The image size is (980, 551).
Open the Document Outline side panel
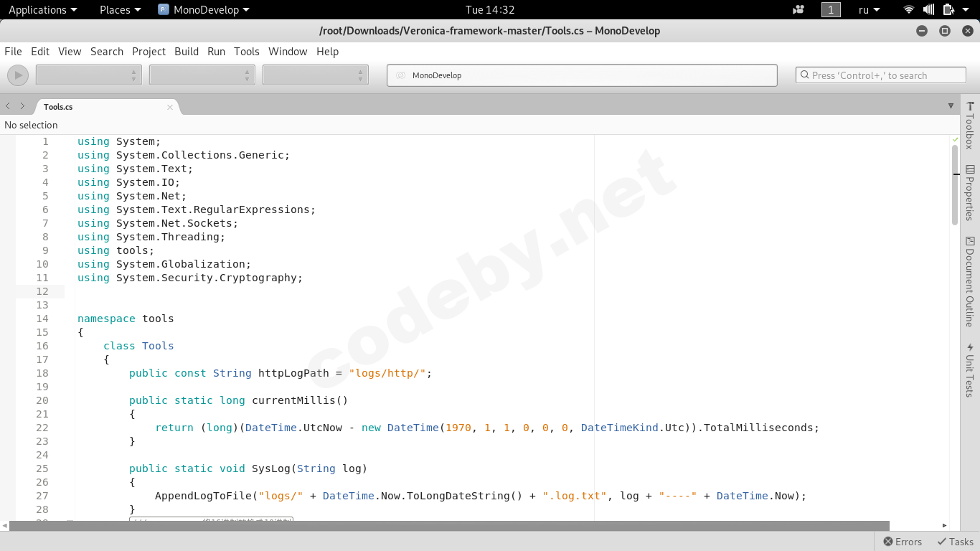(970, 281)
